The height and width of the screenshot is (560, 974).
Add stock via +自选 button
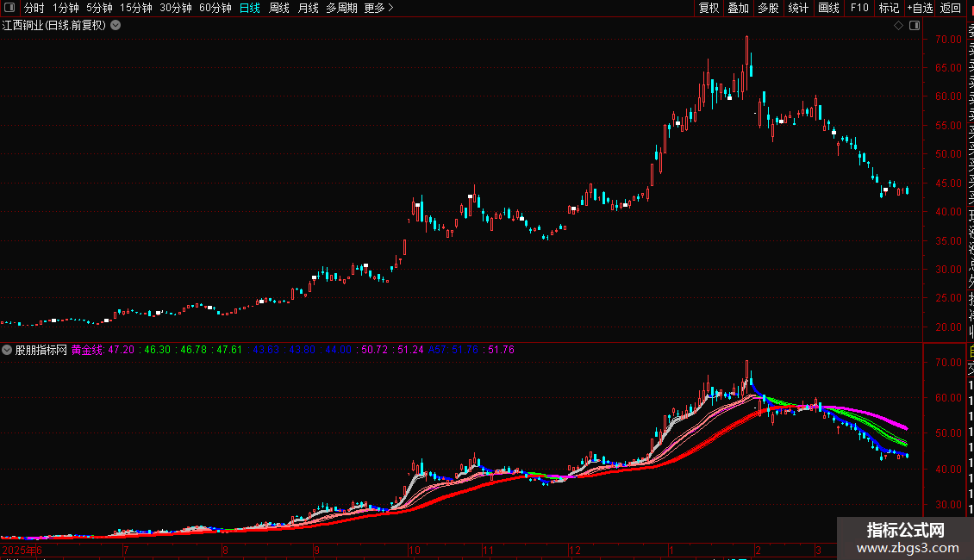tap(920, 8)
